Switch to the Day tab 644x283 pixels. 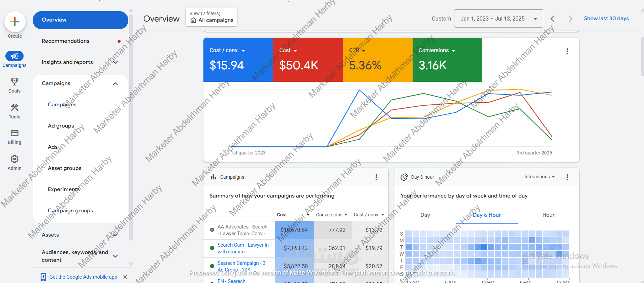click(x=425, y=215)
